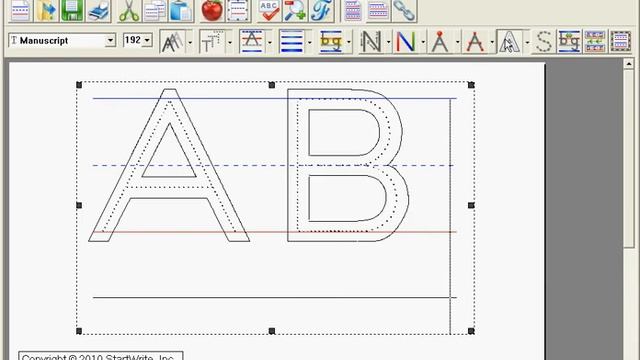The height and width of the screenshot is (360, 640).
Task: Click the blue horizontal lines icon
Action: pos(291,41)
